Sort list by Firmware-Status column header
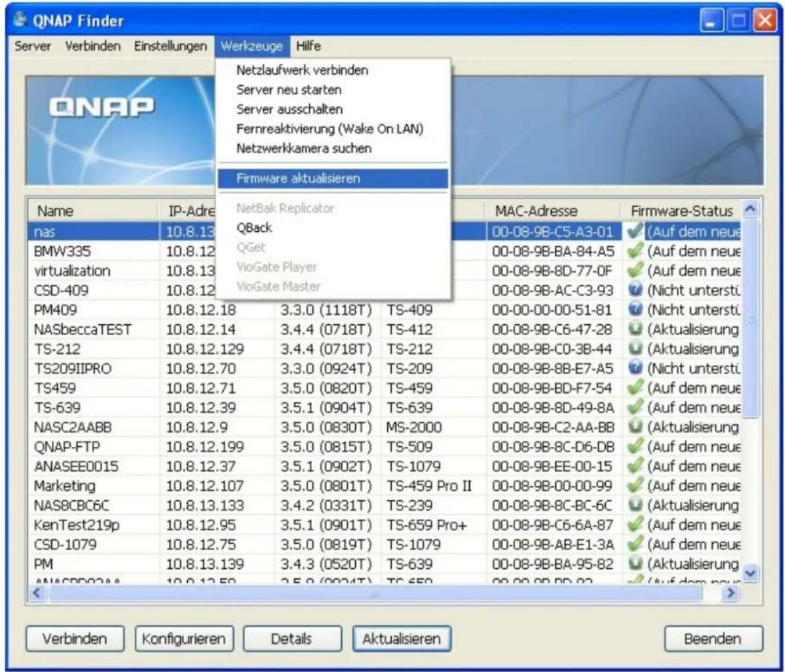785x672 pixels. [x=681, y=210]
